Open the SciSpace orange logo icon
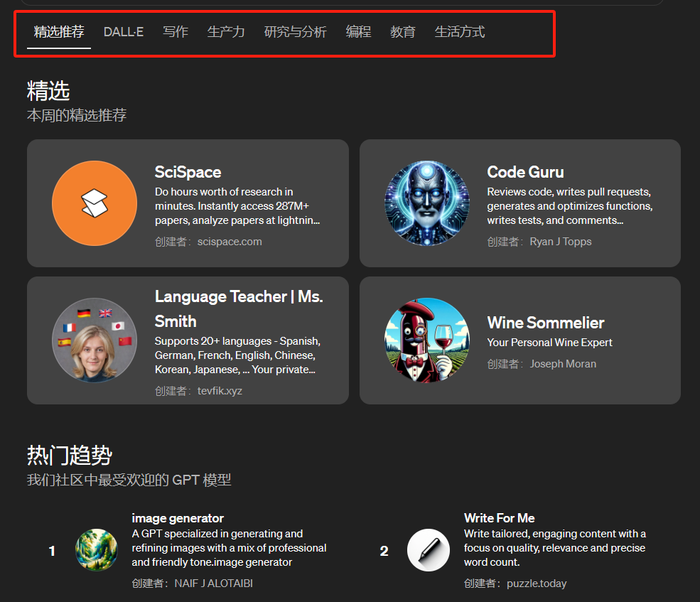Image resolution: width=700 pixels, height=602 pixels. tap(95, 203)
